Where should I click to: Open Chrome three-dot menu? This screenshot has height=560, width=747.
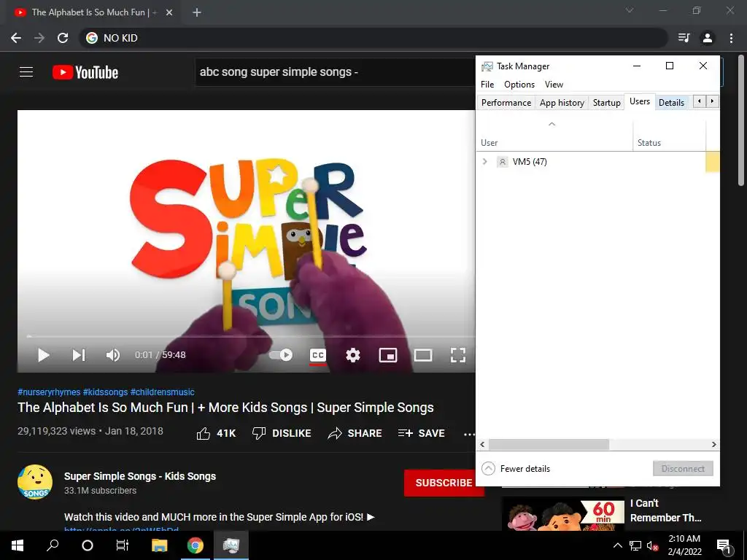coord(731,38)
